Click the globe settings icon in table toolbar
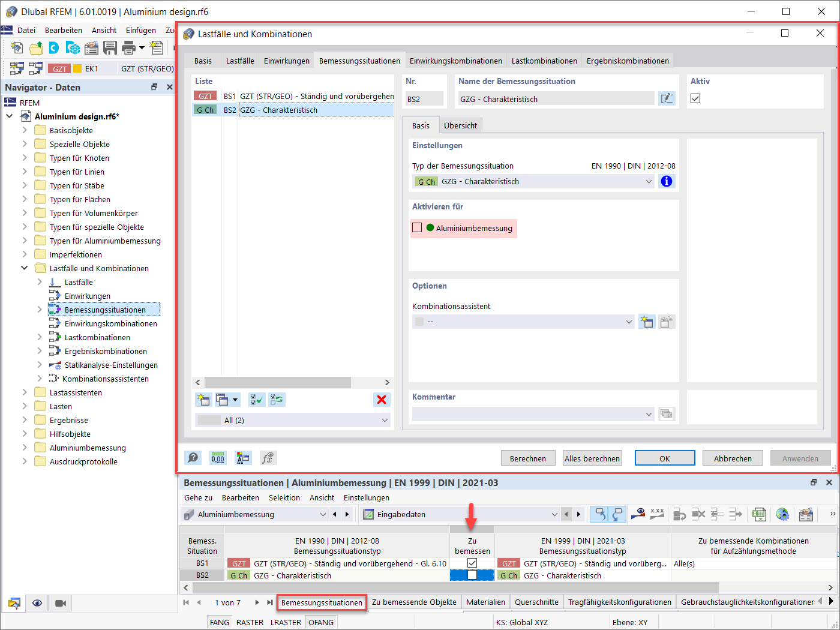 click(782, 514)
